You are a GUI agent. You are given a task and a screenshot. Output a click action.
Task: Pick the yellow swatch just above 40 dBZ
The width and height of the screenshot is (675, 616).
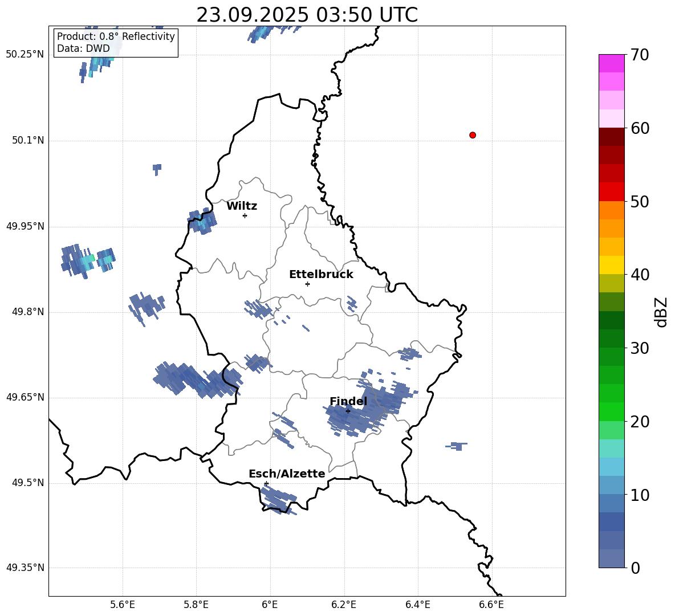coord(611,265)
